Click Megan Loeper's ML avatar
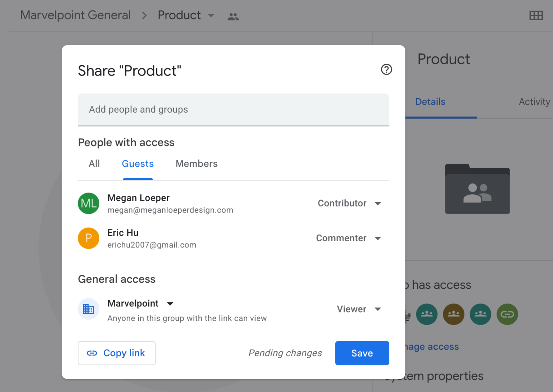553x392 pixels. pos(88,203)
